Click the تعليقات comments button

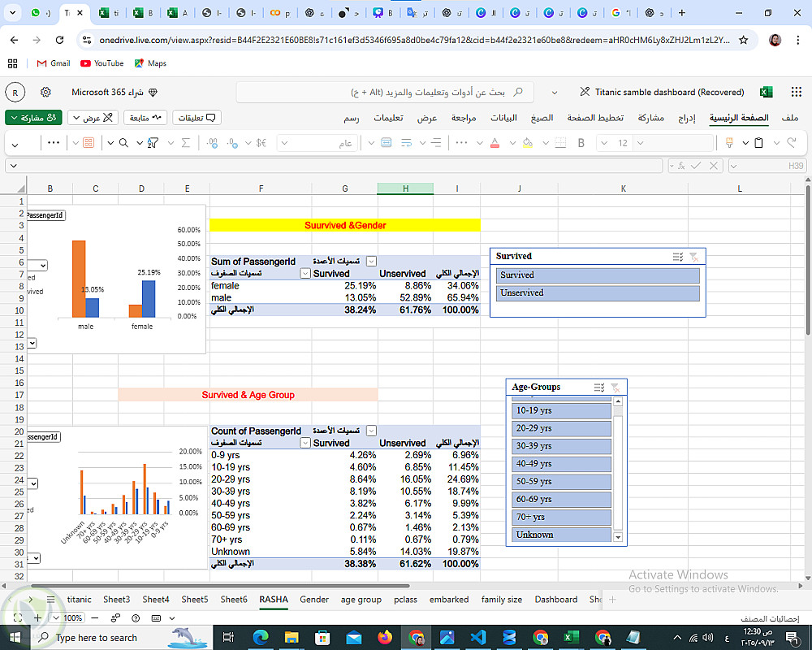tap(197, 118)
